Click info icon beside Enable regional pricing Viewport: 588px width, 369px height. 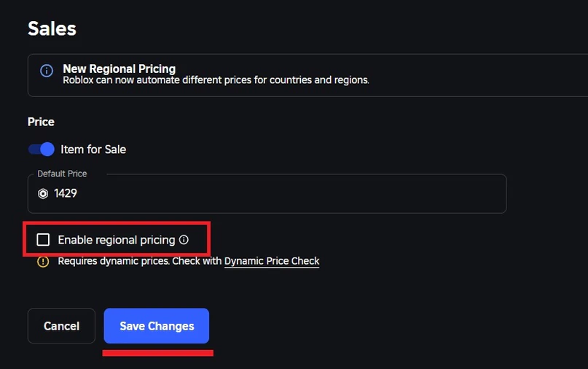pos(184,239)
